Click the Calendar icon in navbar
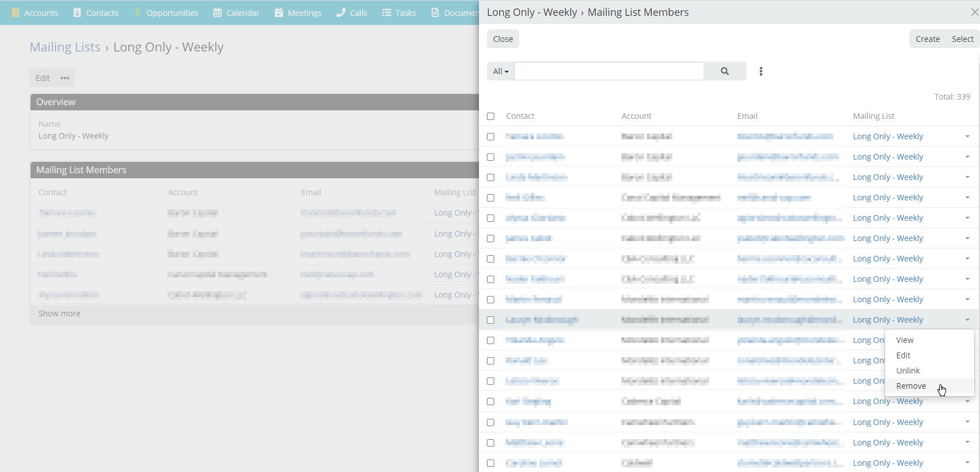The image size is (980, 472). point(217,12)
